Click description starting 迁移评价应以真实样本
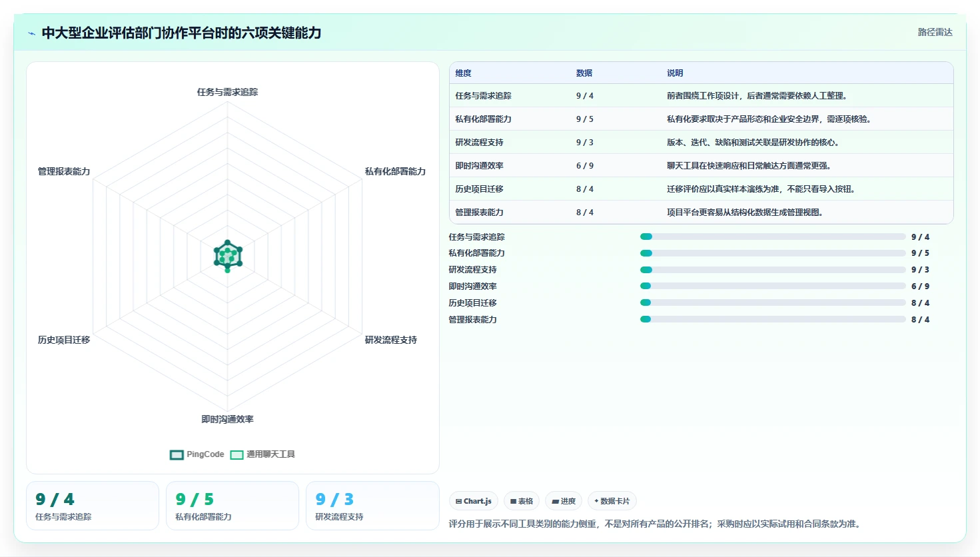 tap(761, 189)
